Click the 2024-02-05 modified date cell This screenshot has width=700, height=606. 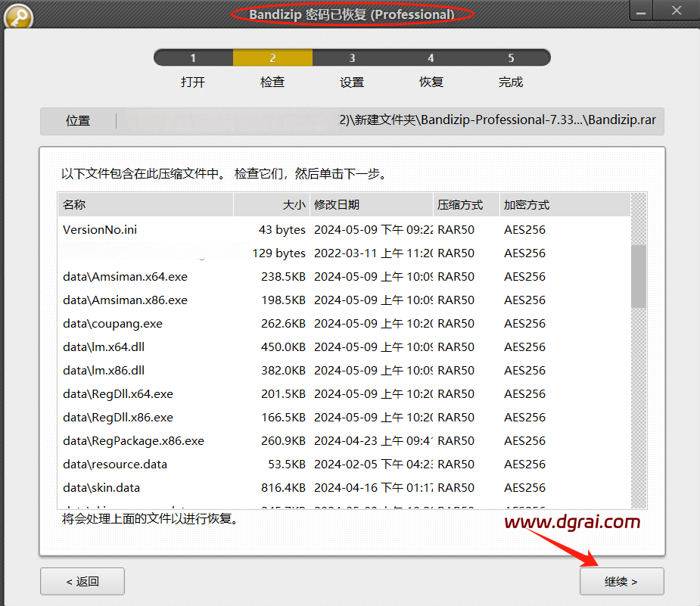(x=374, y=465)
